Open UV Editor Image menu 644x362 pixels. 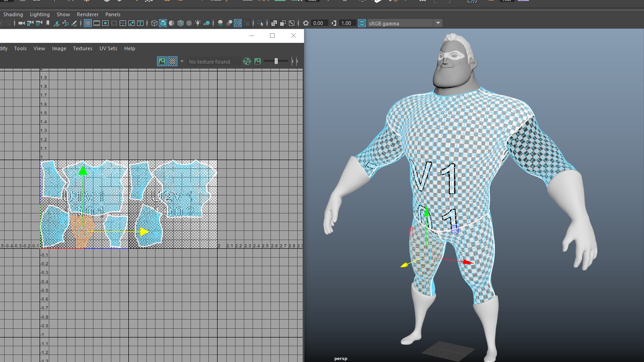tap(59, 48)
